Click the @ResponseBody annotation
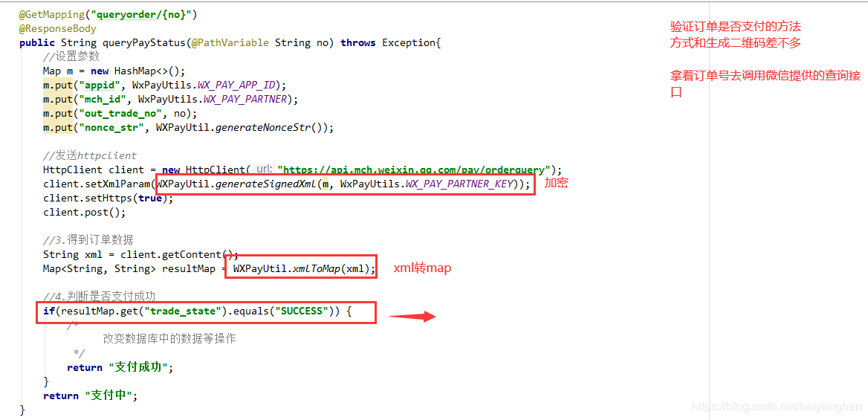The image size is (868, 420). click(x=57, y=29)
